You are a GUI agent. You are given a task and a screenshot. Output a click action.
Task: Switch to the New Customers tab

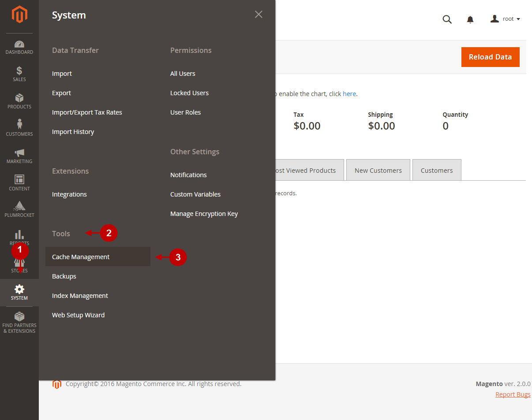coord(378,171)
